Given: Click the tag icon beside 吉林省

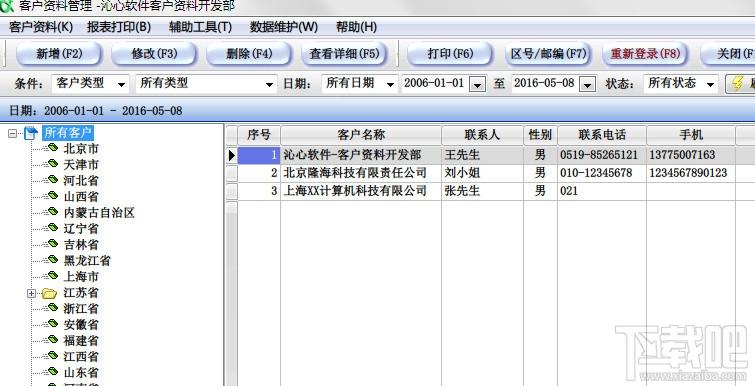Looking at the screenshot, I should point(52,244).
